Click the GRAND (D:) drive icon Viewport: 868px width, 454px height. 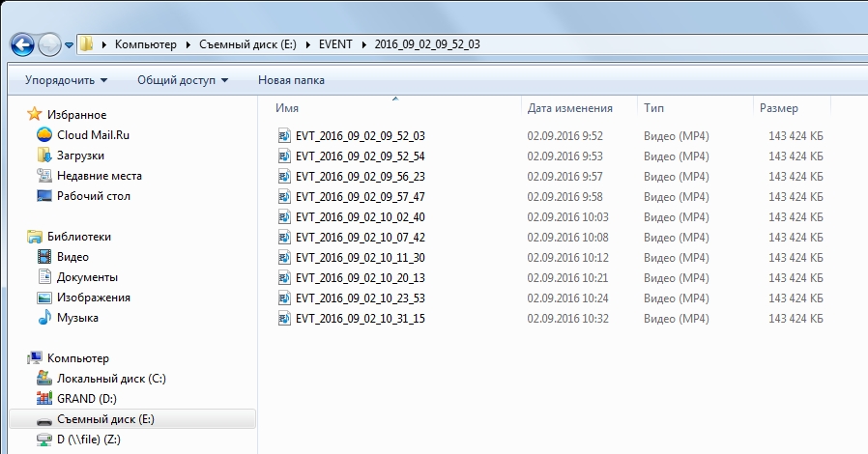(x=43, y=399)
